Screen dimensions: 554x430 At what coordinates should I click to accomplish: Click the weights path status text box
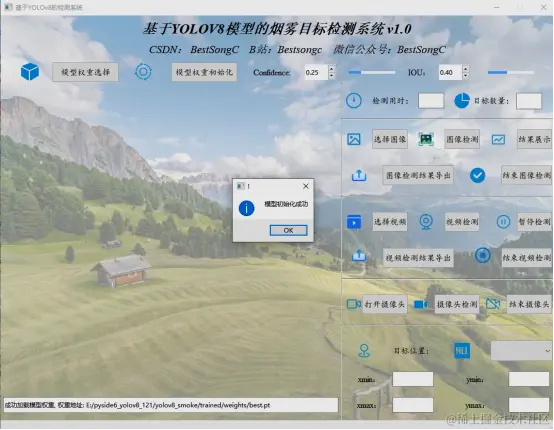[171, 405]
